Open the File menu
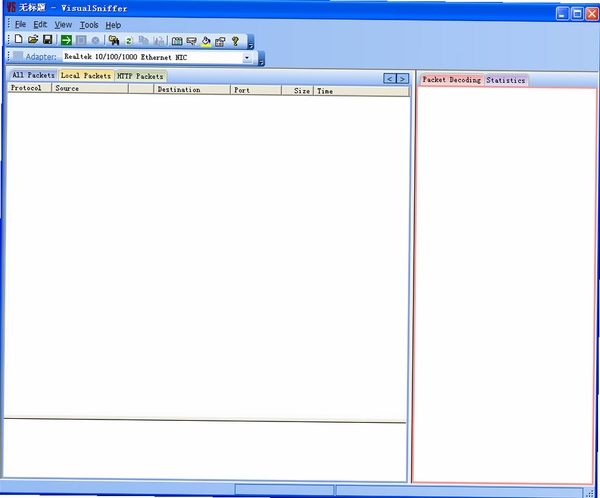 coord(20,24)
